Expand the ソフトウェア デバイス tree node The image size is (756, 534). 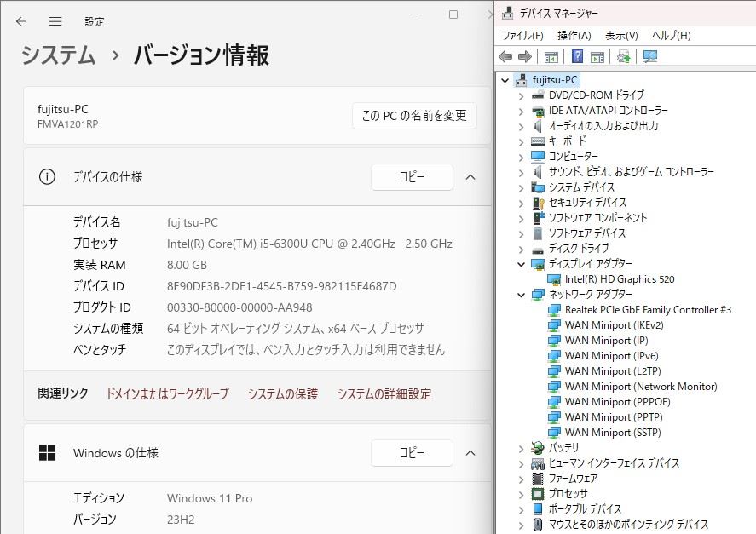pos(522,234)
